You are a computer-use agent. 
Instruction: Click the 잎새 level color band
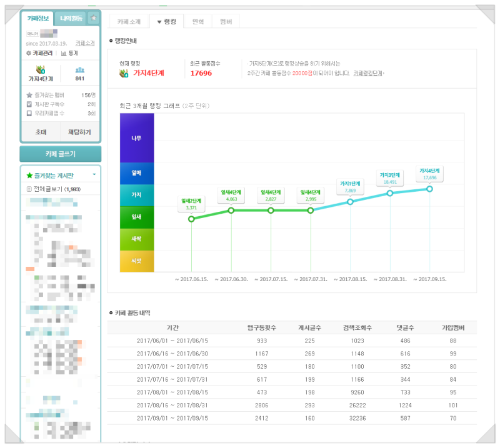pos(137,217)
